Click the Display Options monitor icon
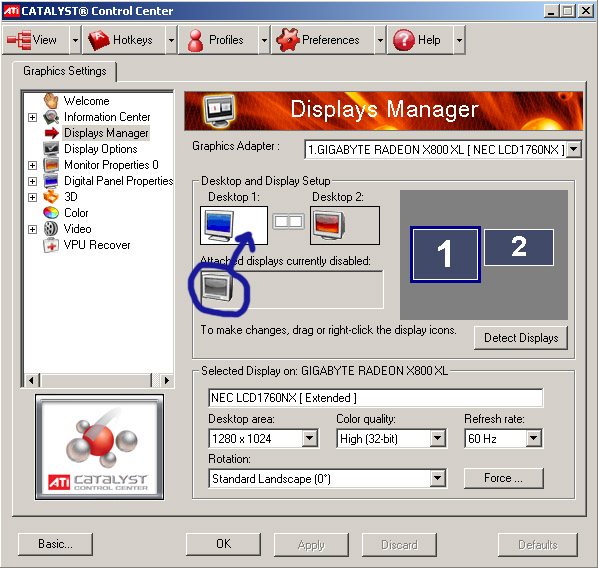 (51, 149)
